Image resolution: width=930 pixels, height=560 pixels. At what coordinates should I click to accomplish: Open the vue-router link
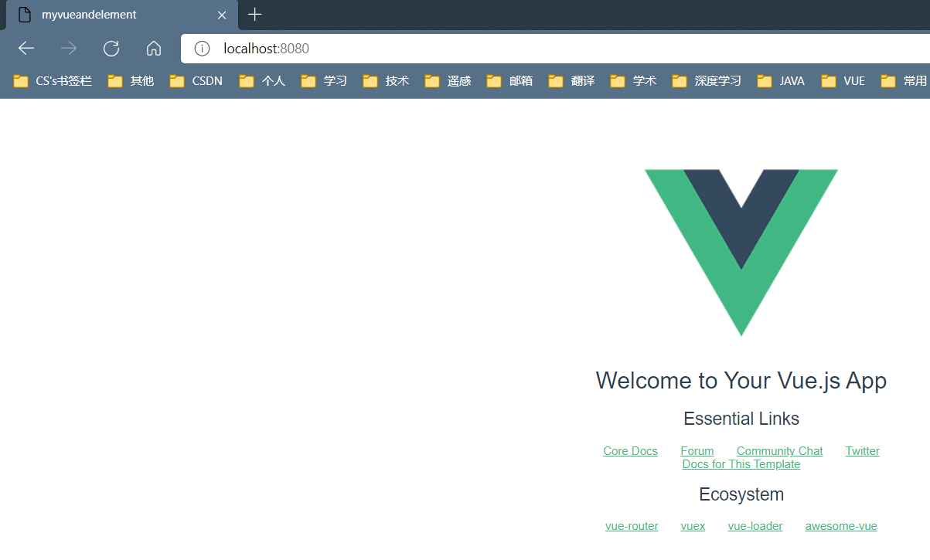(x=632, y=526)
